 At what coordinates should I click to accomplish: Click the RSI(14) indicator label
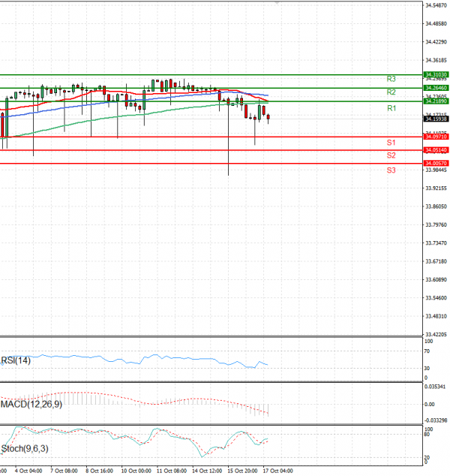coord(16,360)
